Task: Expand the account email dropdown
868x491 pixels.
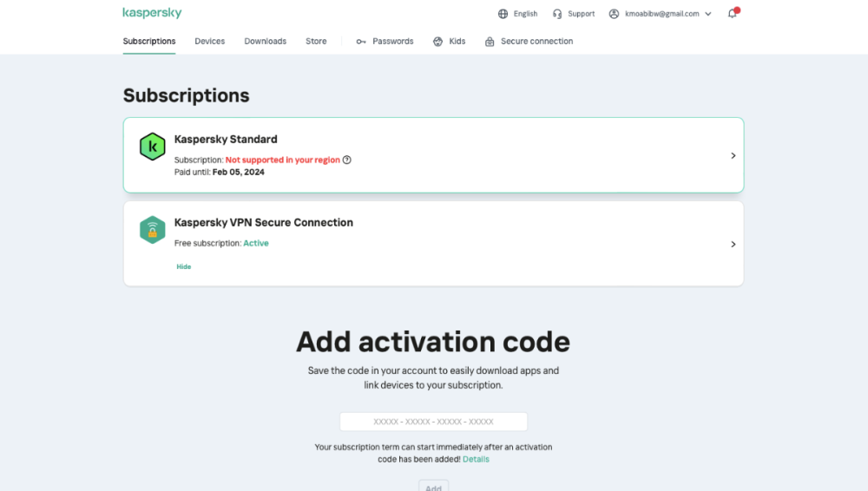Action: [708, 14]
